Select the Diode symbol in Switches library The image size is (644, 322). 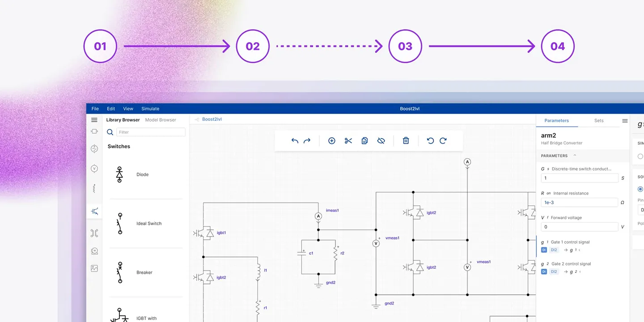coord(119,175)
